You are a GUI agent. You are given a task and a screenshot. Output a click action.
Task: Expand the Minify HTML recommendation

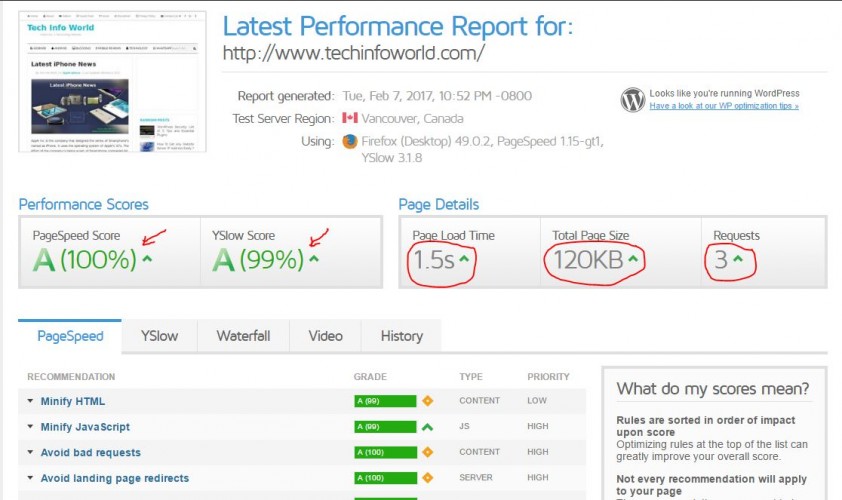30,401
